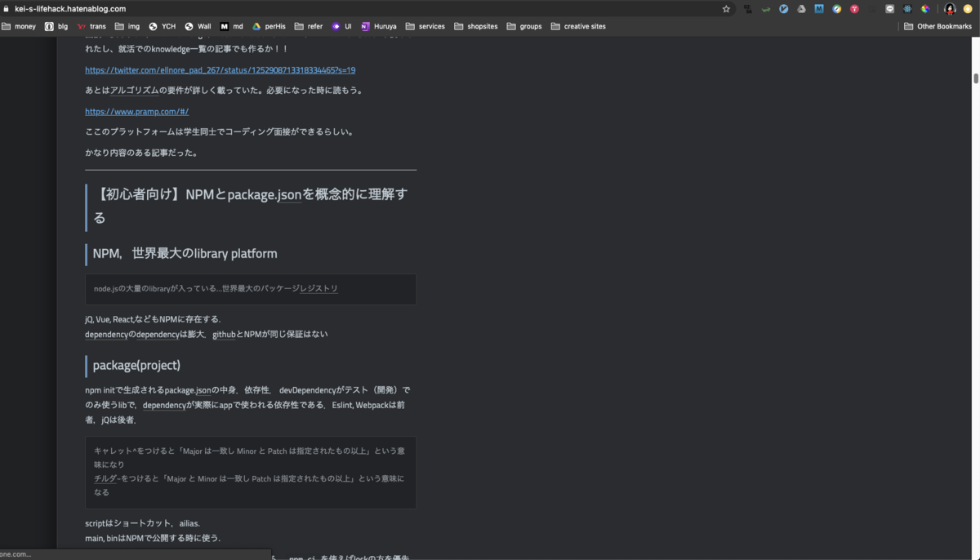Open the blg bookmark
980x560 pixels.
point(56,26)
